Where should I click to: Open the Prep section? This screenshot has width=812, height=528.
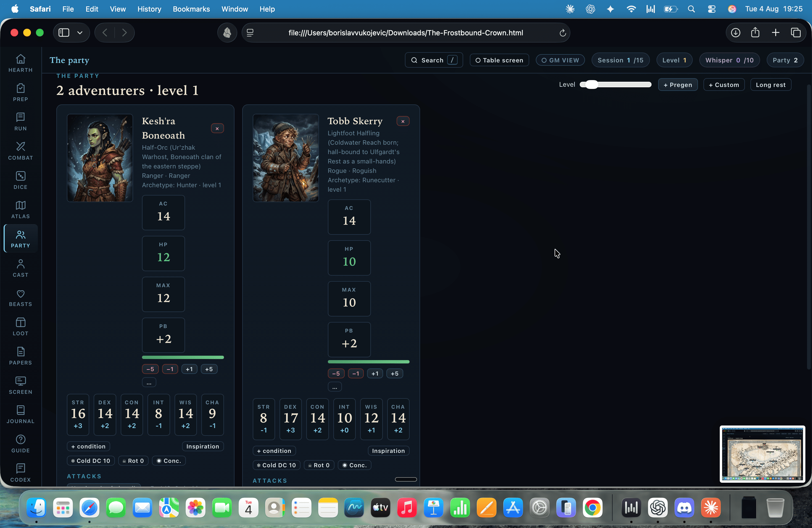20,93
